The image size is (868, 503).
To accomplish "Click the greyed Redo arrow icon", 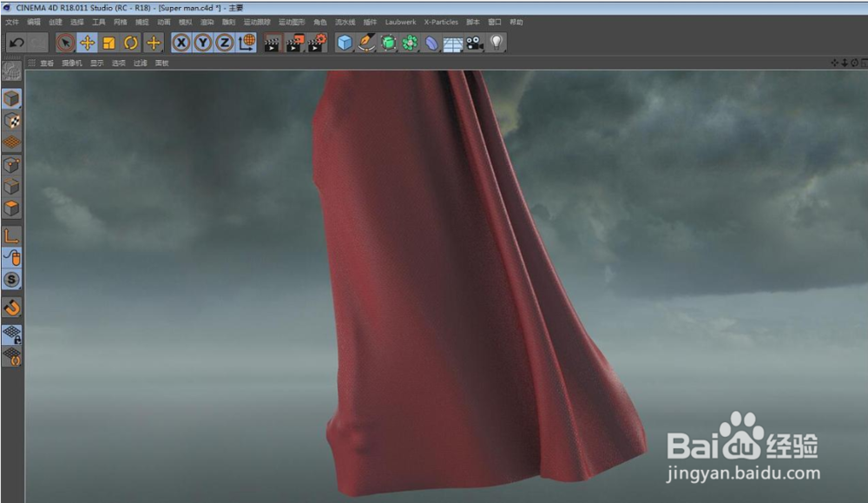I will click(37, 43).
